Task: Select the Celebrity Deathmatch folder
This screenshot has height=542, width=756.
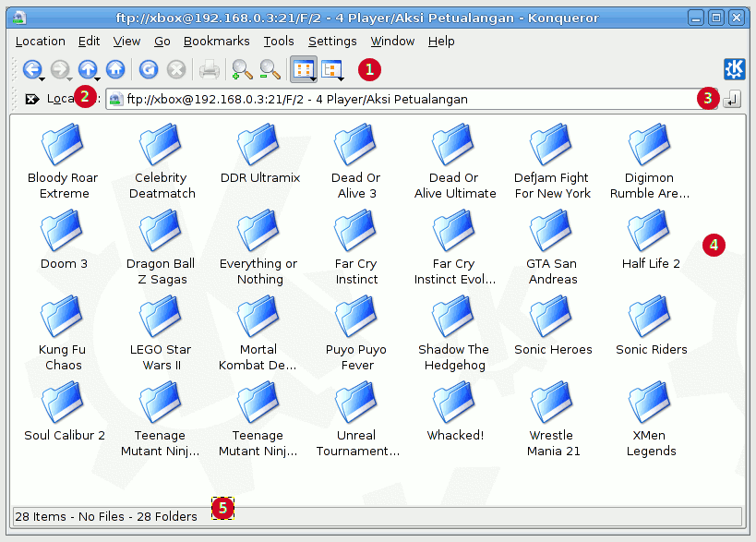Action: tap(162, 162)
